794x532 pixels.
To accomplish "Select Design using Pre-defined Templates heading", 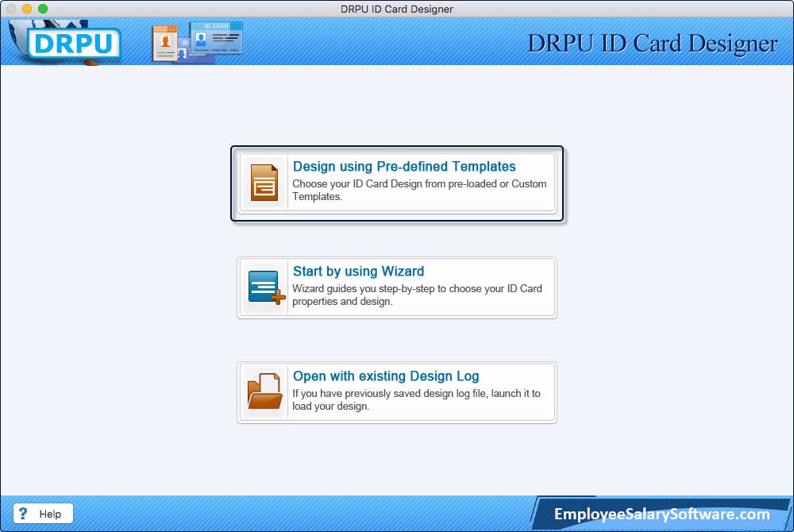I will (x=404, y=166).
